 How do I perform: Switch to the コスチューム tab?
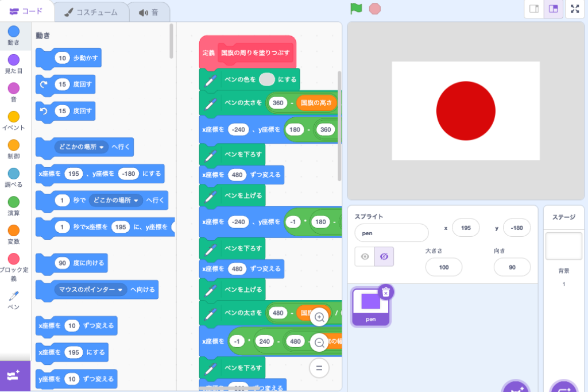[x=91, y=11]
